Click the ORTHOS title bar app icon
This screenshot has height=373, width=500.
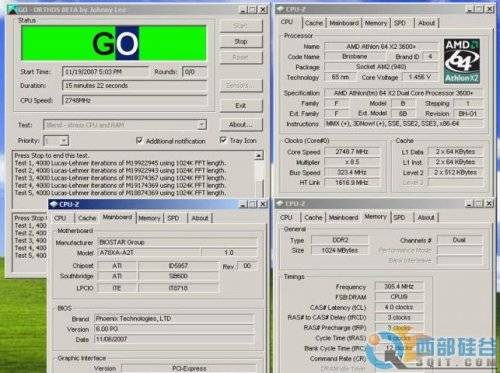coord(12,9)
